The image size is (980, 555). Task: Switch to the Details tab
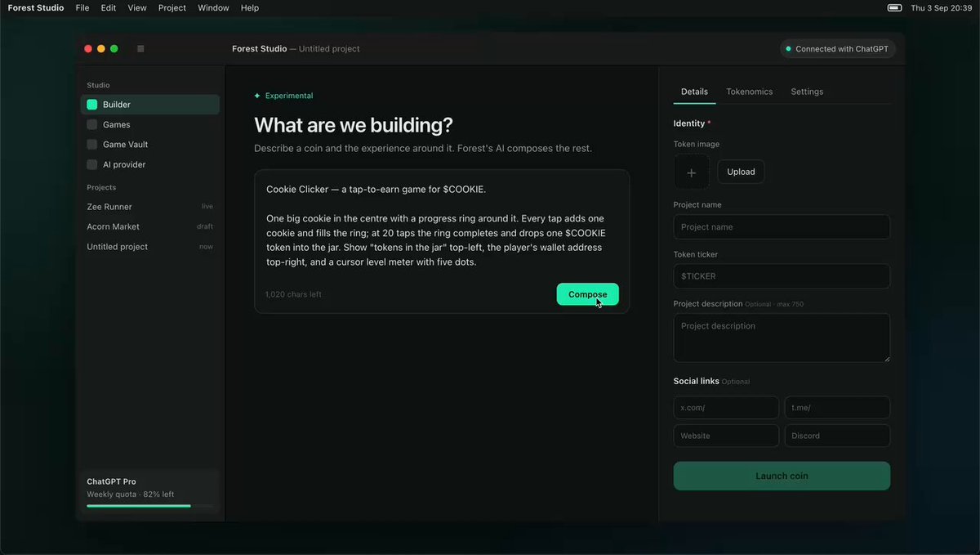click(694, 92)
